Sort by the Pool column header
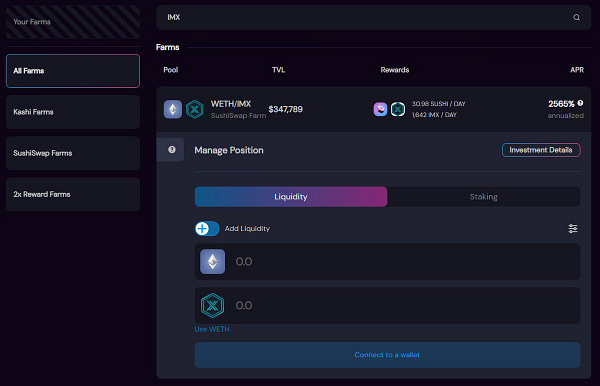The width and height of the screenshot is (600, 386). point(171,70)
